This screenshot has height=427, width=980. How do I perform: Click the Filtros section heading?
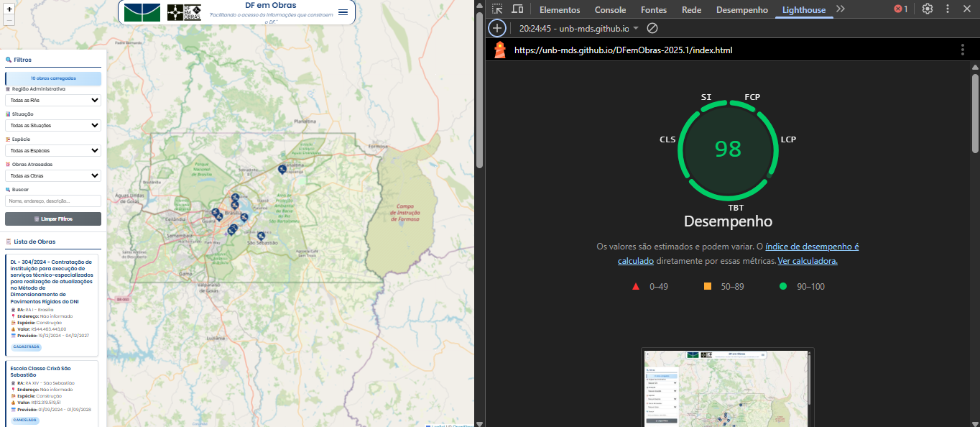[x=22, y=60]
